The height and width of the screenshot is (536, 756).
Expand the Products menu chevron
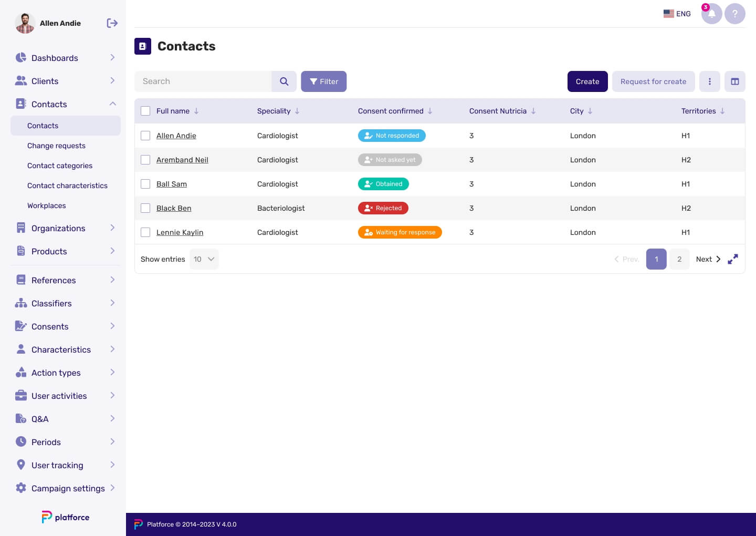point(112,251)
